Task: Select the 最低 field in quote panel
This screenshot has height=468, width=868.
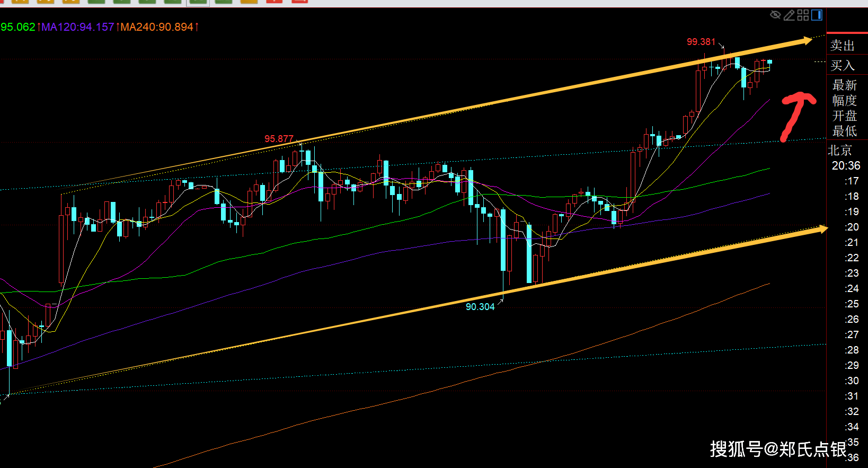Action: [844, 131]
